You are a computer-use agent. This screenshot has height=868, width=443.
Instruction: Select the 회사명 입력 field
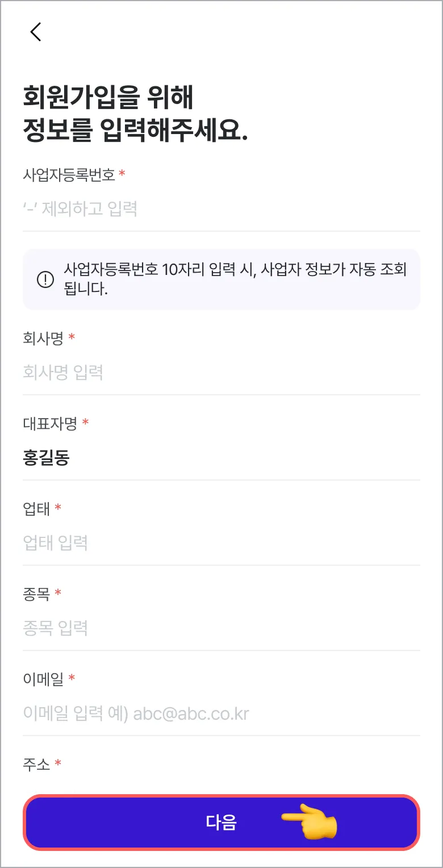pos(221,373)
